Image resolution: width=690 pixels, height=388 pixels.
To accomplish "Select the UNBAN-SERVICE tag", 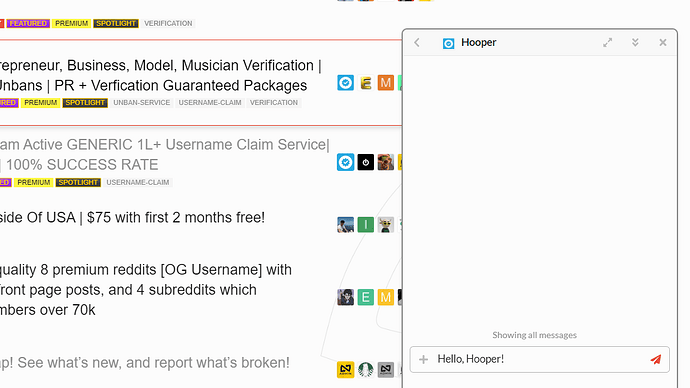I will (142, 102).
